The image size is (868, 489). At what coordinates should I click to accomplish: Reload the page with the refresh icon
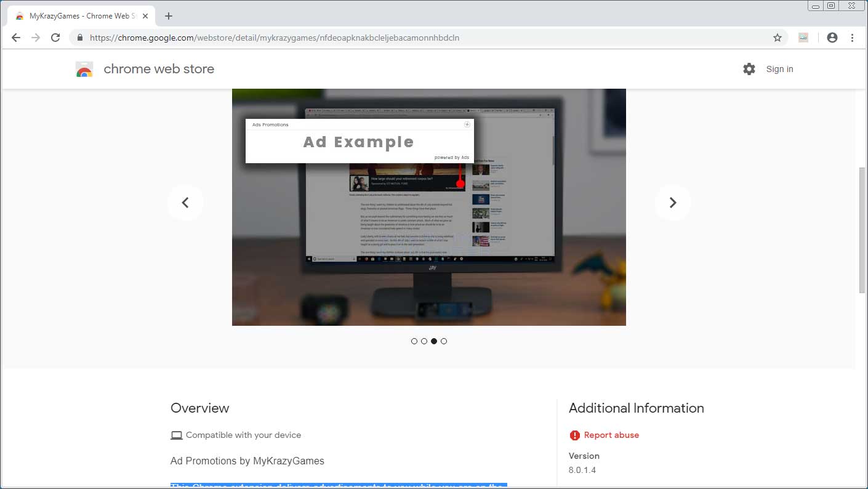tap(55, 38)
